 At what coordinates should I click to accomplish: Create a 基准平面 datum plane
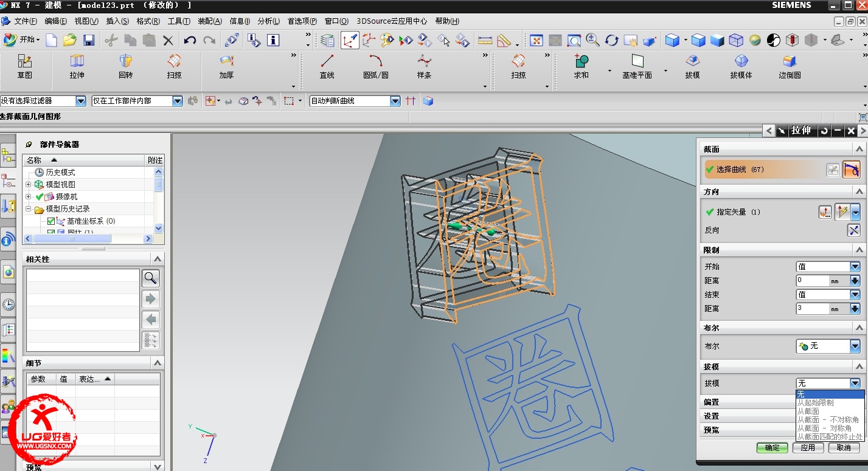tap(637, 67)
